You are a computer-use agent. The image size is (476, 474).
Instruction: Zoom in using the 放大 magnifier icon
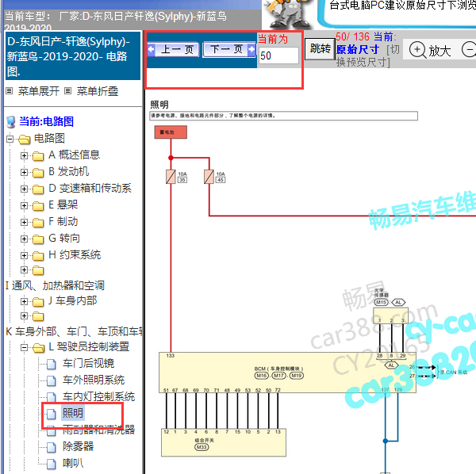click(x=417, y=49)
